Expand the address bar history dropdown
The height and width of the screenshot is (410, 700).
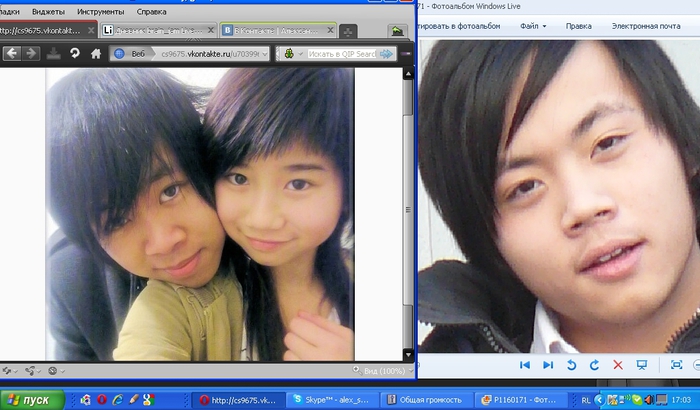265,54
